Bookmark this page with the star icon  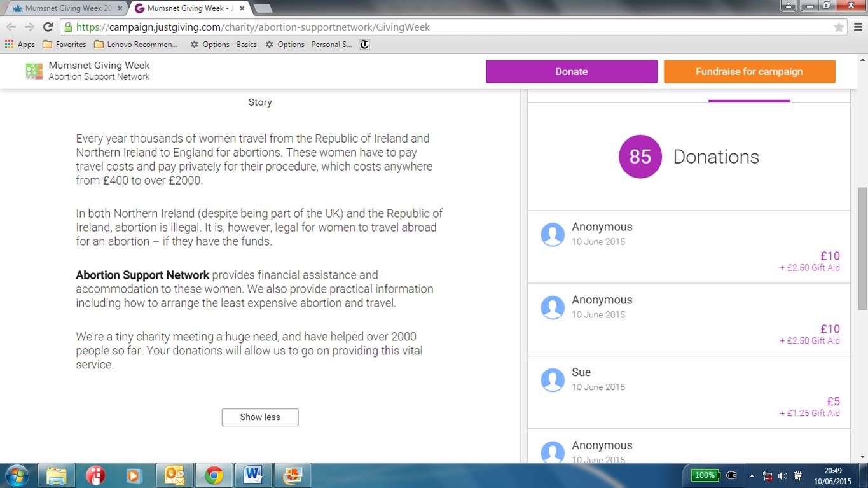(839, 27)
